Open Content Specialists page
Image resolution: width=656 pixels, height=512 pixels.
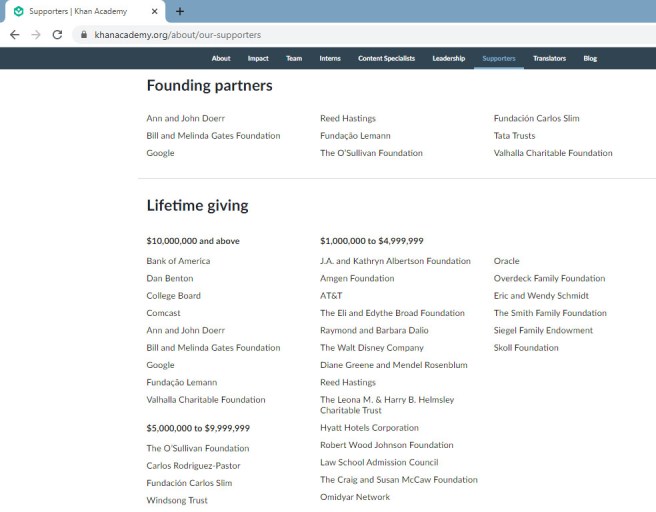click(x=386, y=58)
